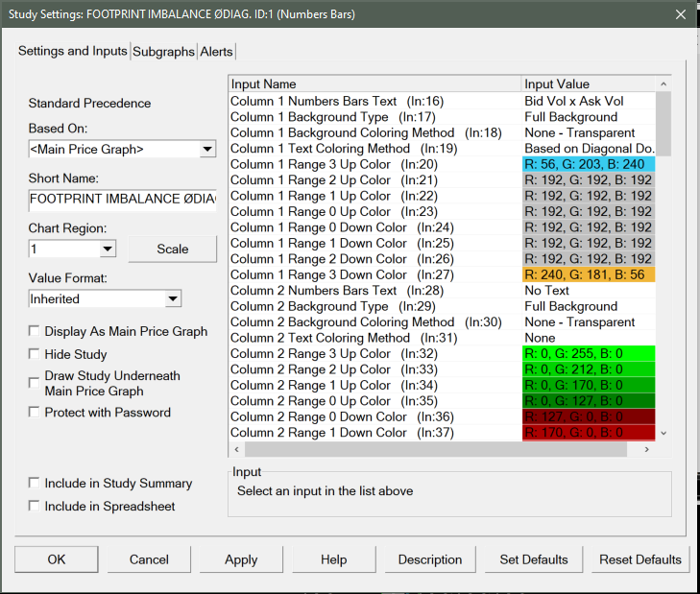Expand the Chart Region dropdown
700x594 pixels.
[x=107, y=249]
